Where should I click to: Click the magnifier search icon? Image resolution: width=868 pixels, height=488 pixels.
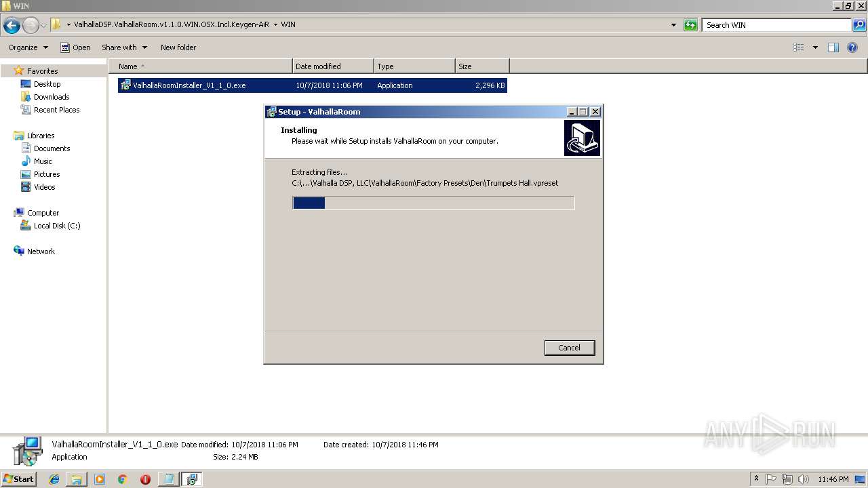click(x=859, y=25)
